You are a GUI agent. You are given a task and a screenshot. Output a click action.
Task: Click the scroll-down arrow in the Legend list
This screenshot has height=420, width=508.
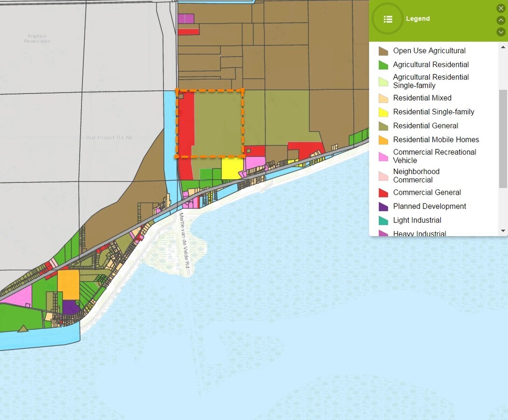503,231
